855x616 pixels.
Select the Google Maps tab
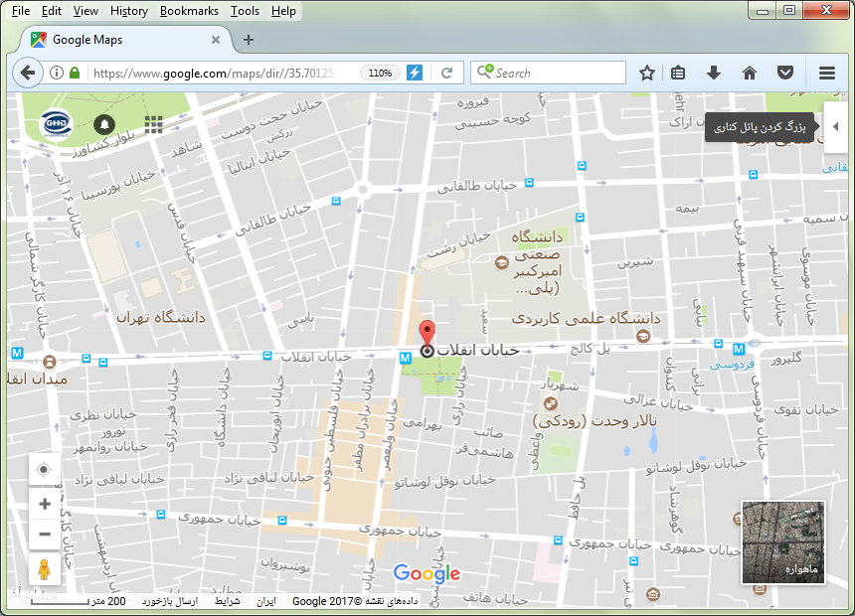point(125,40)
